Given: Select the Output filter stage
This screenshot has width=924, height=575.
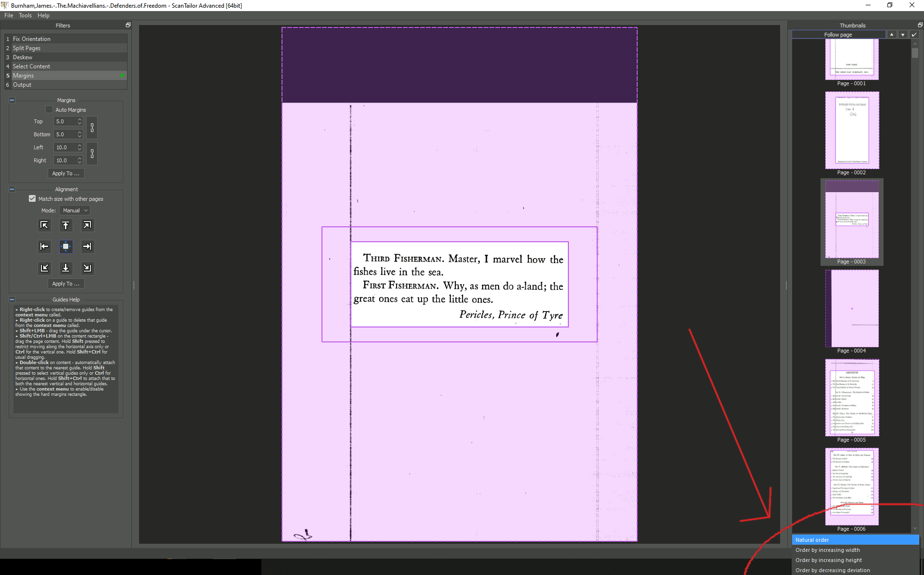Looking at the screenshot, I should pyautogui.click(x=22, y=85).
